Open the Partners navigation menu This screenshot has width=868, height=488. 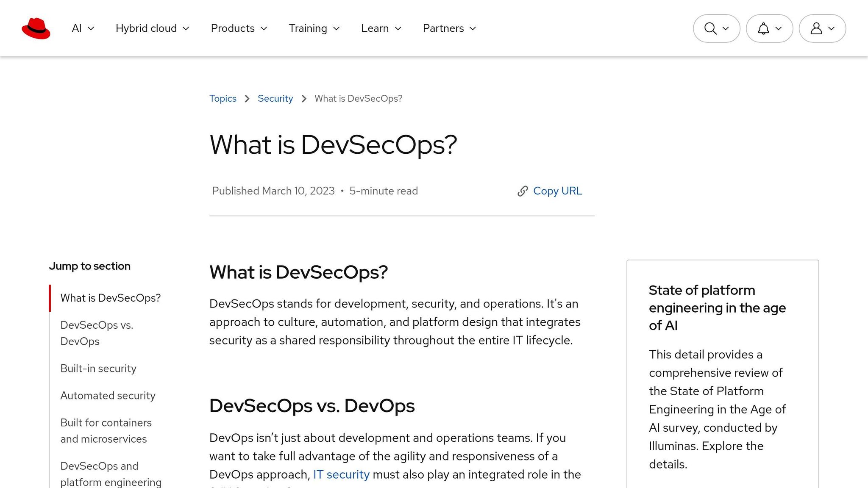[x=450, y=28]
